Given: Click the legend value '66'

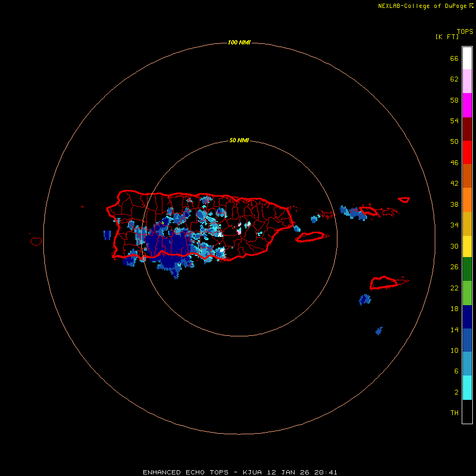Looking at the screenshot, I should (454, 59).
